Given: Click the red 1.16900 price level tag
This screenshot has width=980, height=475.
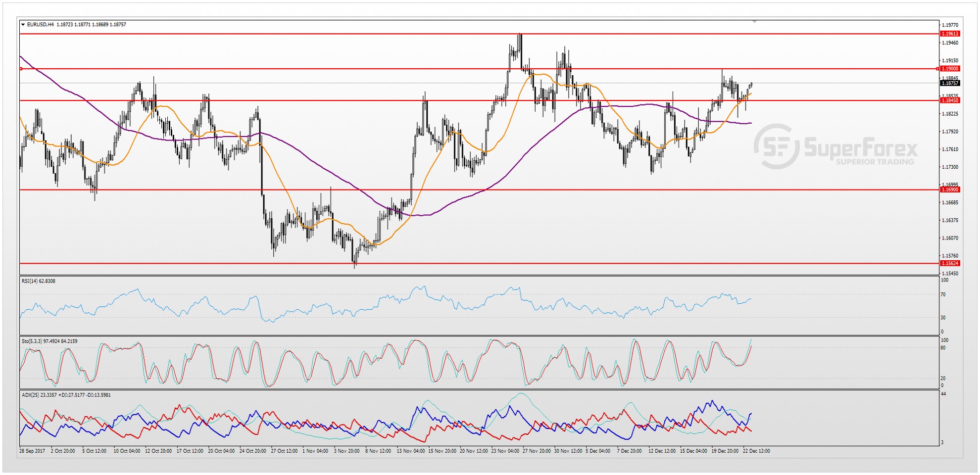Looking at the screenshot, I should 950,190.
